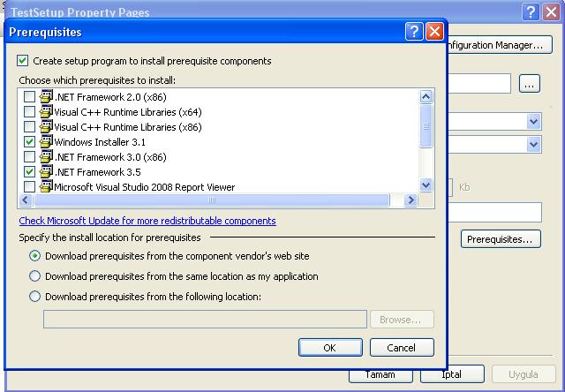Click the list horizontal scroll left arrow
Image resolution: width=565 pixels, height=392 pixels.
point(26,200)
